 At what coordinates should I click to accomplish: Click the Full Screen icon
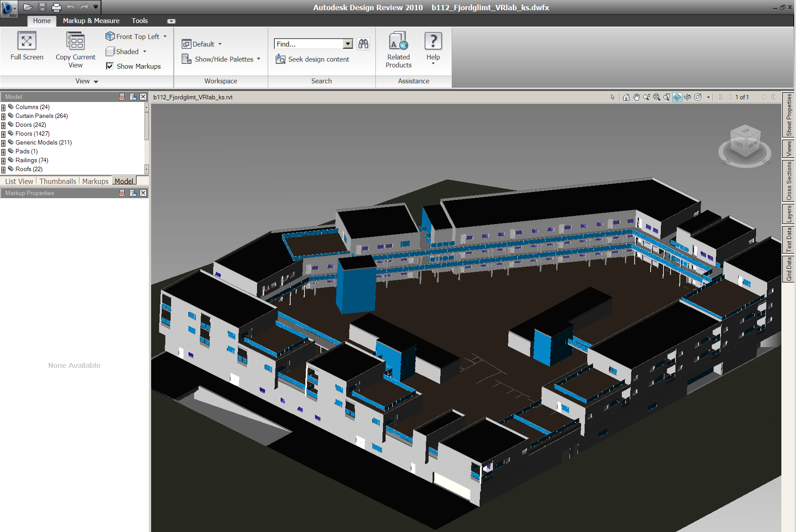click(x=27, y=41)
